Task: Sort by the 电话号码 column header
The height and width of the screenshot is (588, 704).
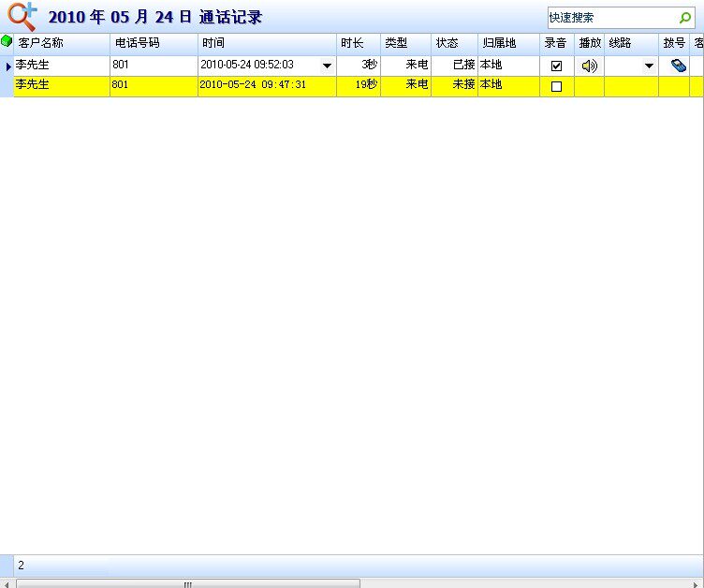Action: pos(154,44)
